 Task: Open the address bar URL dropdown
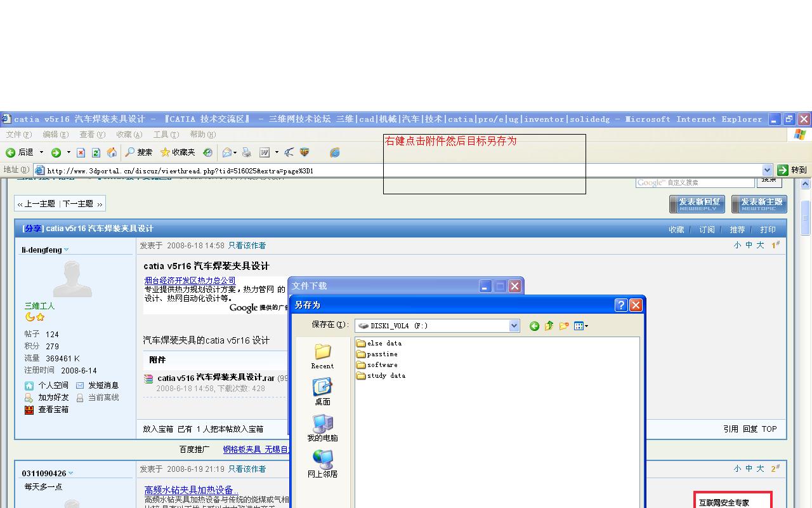tap(767, 170)
